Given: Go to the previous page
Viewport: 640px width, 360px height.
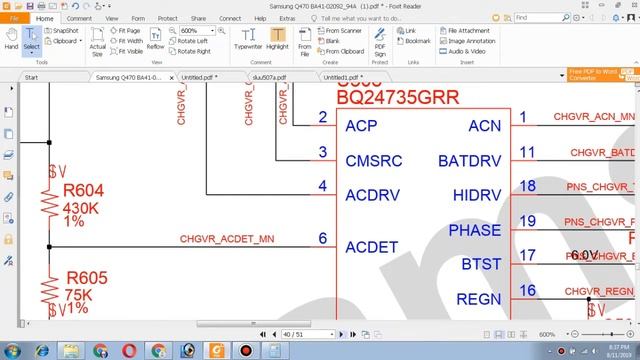Looking at the screenshot, I should point(274,334).
